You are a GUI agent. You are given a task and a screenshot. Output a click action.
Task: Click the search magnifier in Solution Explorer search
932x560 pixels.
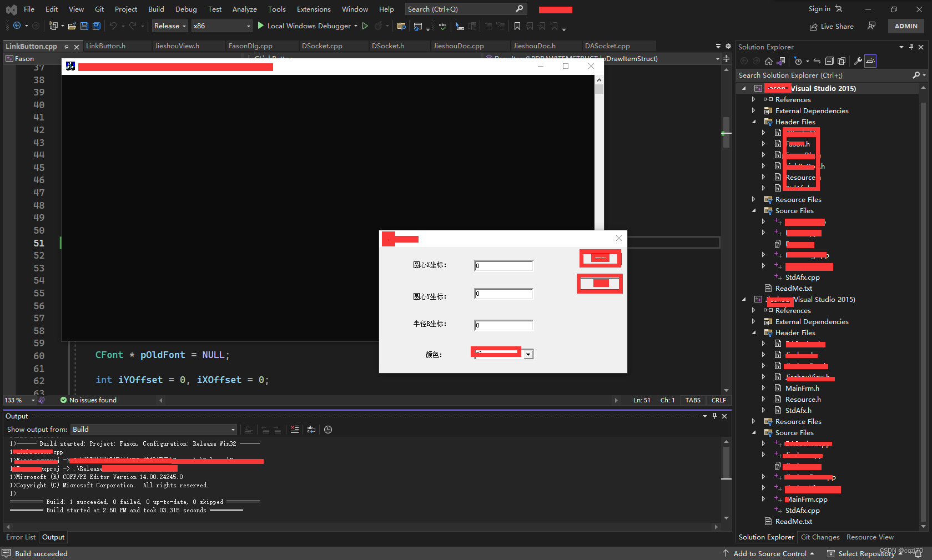click(916, 75)
